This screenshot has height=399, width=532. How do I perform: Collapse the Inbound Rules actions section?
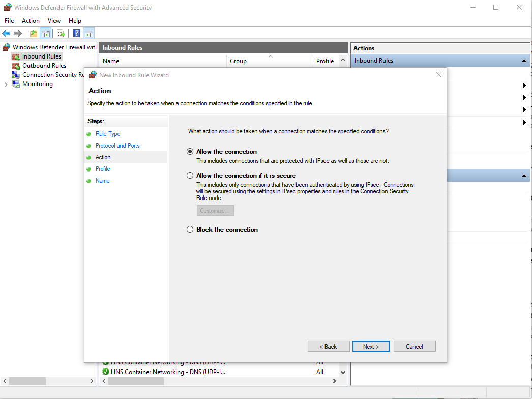tap(524, 61)
